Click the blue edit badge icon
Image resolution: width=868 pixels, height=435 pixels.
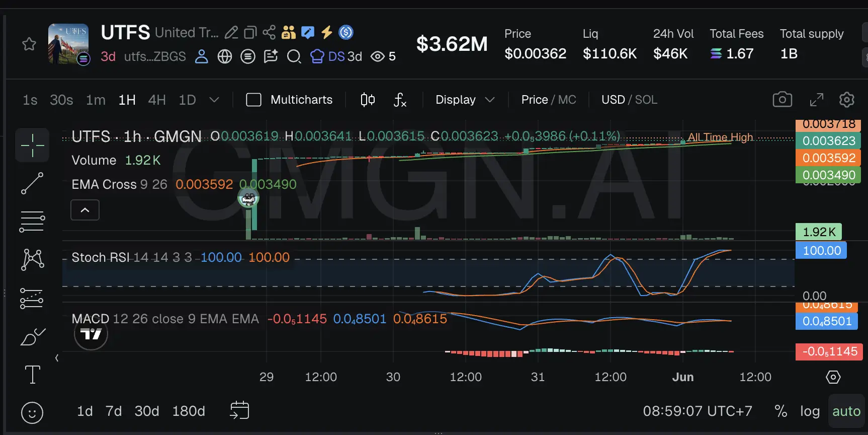click(308, 33)
